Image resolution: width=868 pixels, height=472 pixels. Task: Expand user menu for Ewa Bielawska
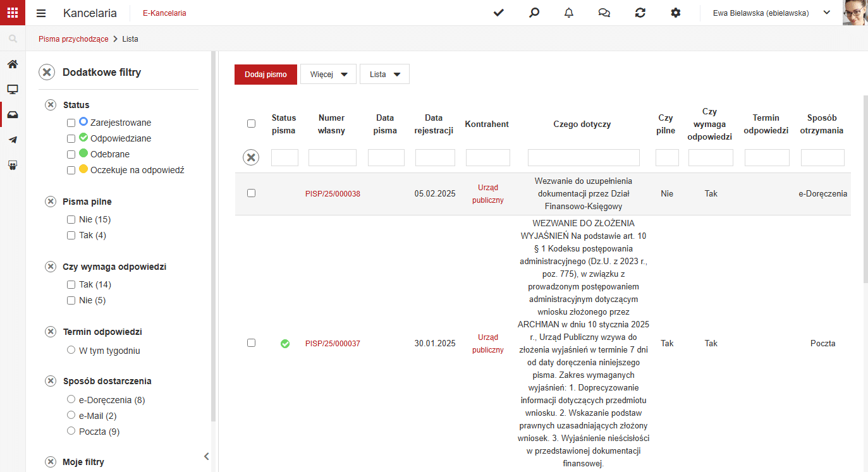826,12
